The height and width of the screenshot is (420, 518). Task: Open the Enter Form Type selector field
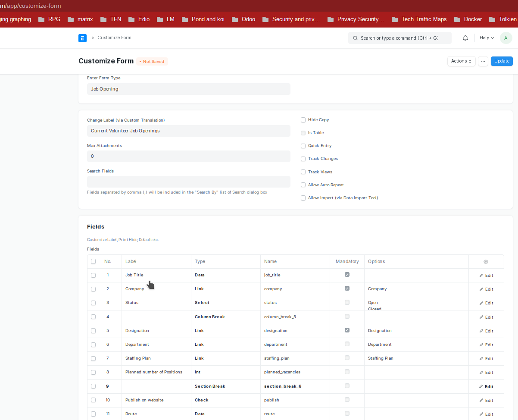(188, 89)
